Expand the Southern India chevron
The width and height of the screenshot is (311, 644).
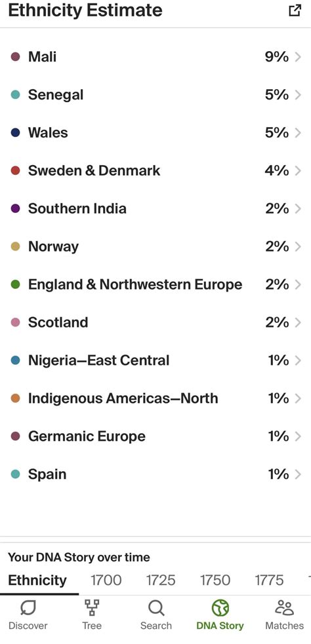(298, 208)
